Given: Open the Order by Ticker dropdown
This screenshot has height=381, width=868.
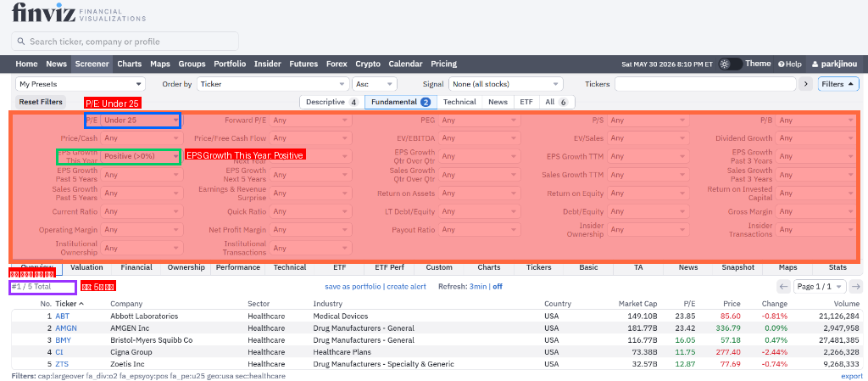Looking at the screenshot, I should (273, 84).
